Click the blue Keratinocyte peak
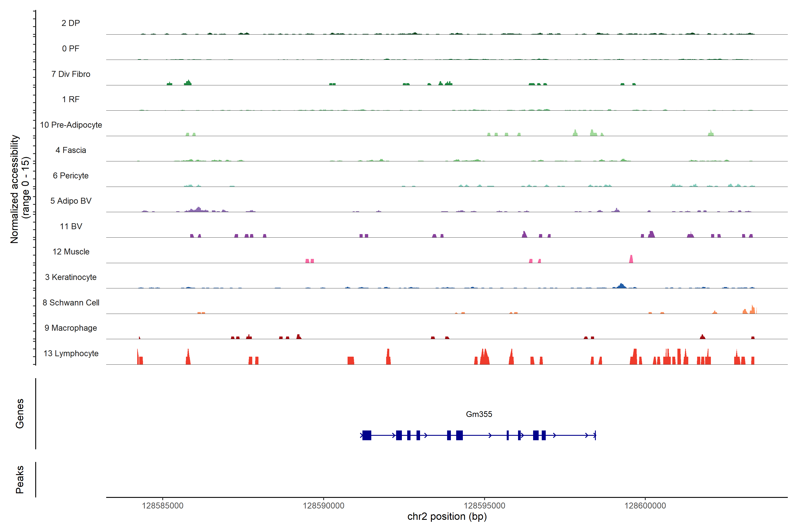Image resolution: width=798 pixels, height=532 pixels. [621, 286]
